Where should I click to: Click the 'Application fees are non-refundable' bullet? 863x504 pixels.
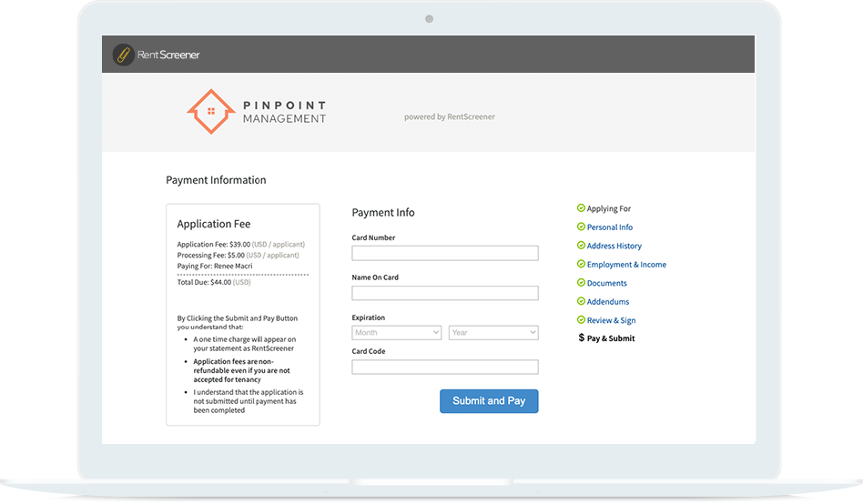pos(241,370)
